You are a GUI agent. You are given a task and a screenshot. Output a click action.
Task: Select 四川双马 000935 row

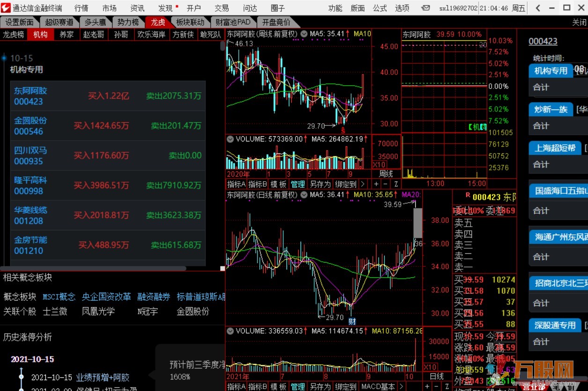[x=108, y=155]
